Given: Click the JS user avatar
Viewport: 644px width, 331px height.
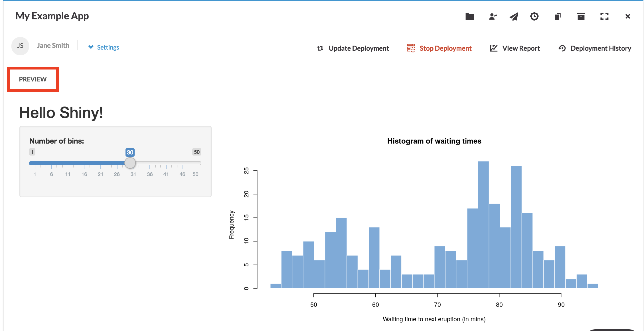Looking at the screenshot, I should coord(20,46).
